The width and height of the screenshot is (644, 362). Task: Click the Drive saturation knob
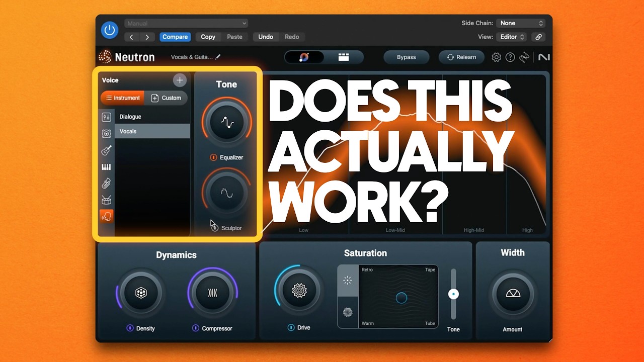[299, 290]
